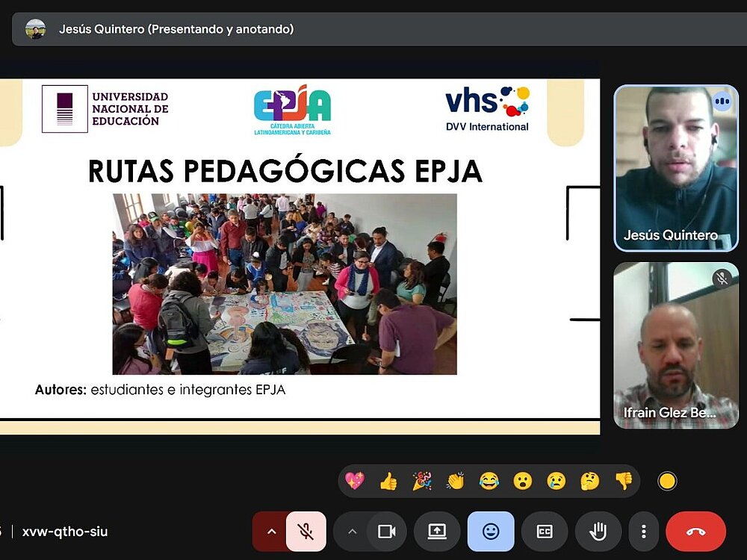747x560 pixels.
Task: Expand video settings arrow beside camera
Action: tap(352, 532)
